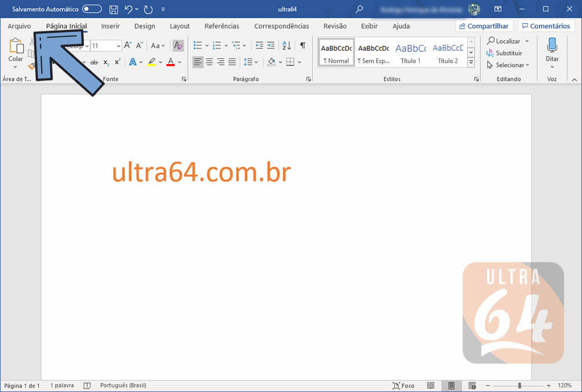Viewport: 582px width, 392px height.
Task: Expand the Estilos gallery more arrow
Action: tap(471, 62)
